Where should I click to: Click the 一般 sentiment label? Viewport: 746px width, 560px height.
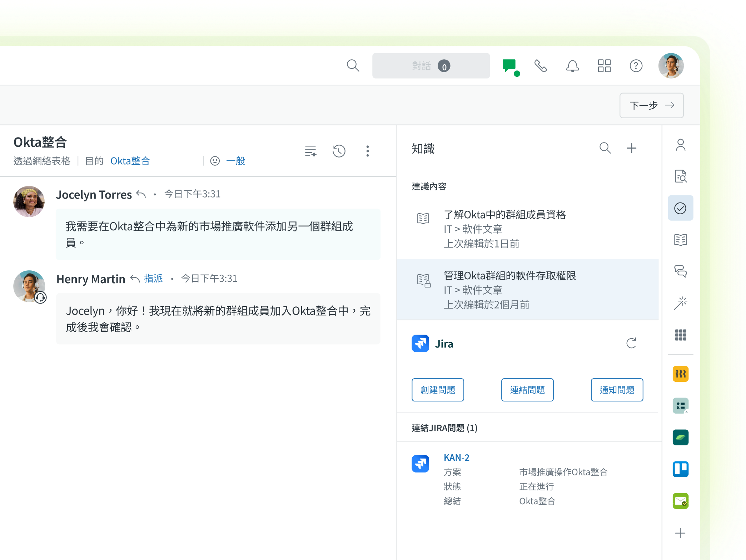click(x=235, y=161)
